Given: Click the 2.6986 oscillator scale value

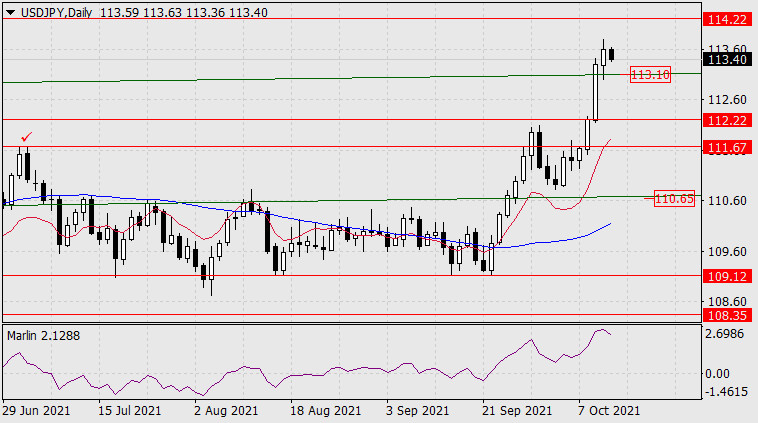Looking at the screenshot, I should [724, 334].
